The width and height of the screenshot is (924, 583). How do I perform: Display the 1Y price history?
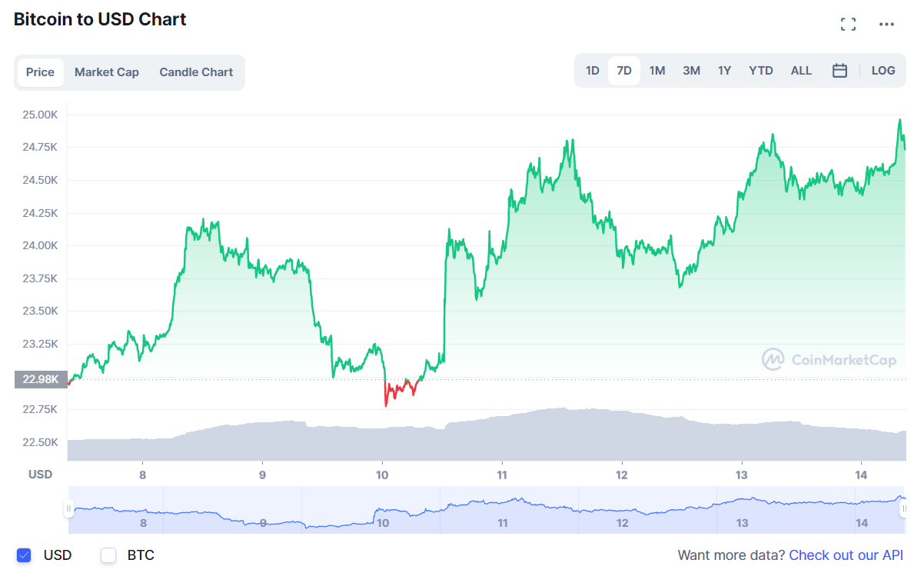723,70
